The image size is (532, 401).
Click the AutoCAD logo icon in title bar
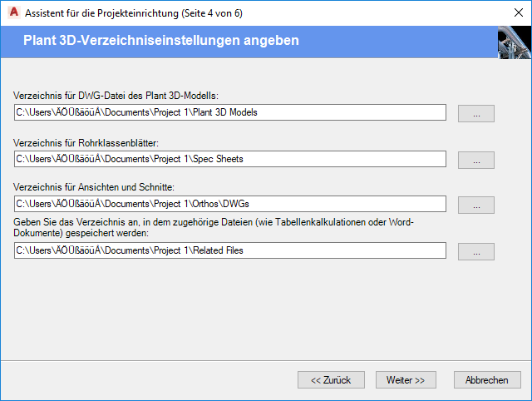pos(14,12)
